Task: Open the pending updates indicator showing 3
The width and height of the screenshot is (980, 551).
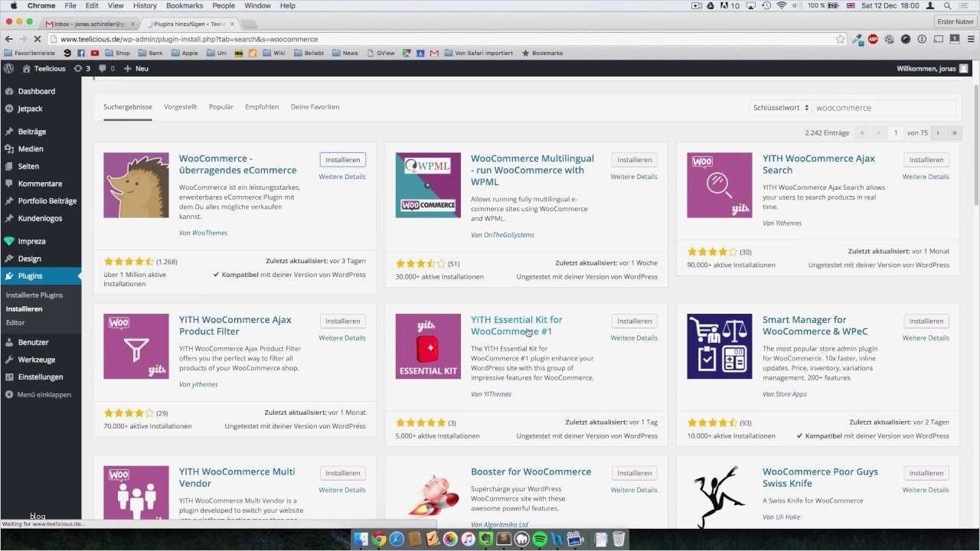Action: (82, 69)
